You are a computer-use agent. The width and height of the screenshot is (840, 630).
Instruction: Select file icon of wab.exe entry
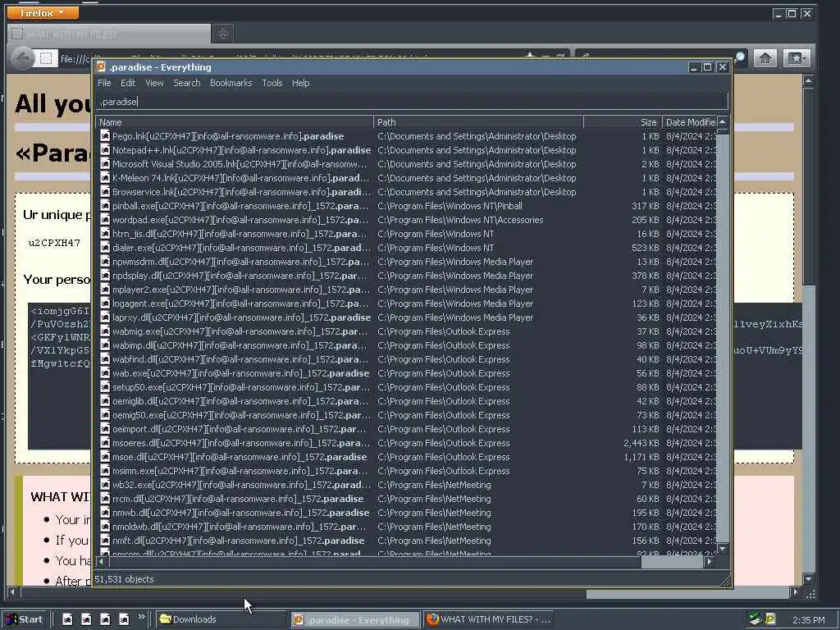pos(105,373)
